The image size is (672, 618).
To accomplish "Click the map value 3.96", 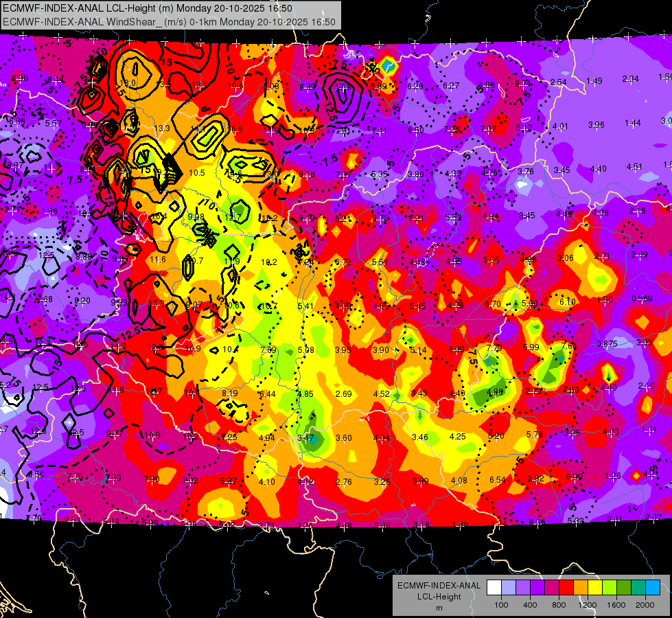I will click(596, 125).
